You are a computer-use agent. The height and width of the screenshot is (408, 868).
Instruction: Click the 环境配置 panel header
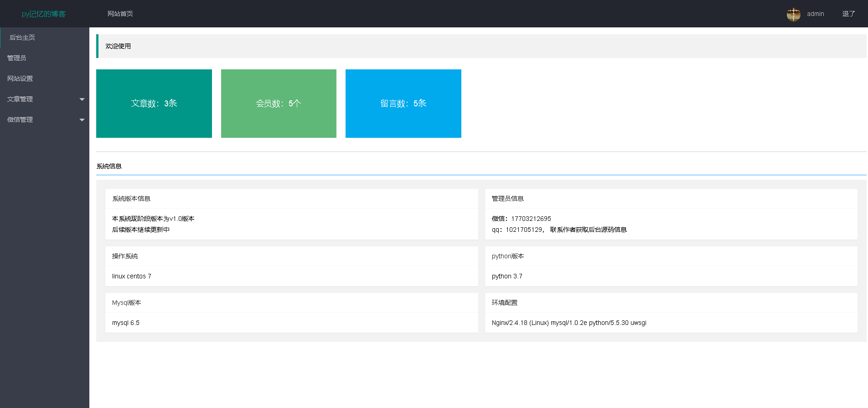point(671,303)
